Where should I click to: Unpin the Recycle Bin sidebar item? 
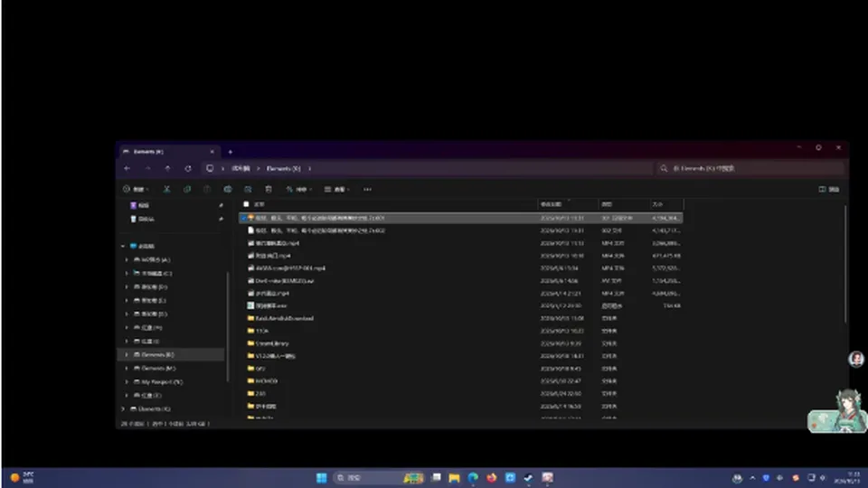(221, 219)
